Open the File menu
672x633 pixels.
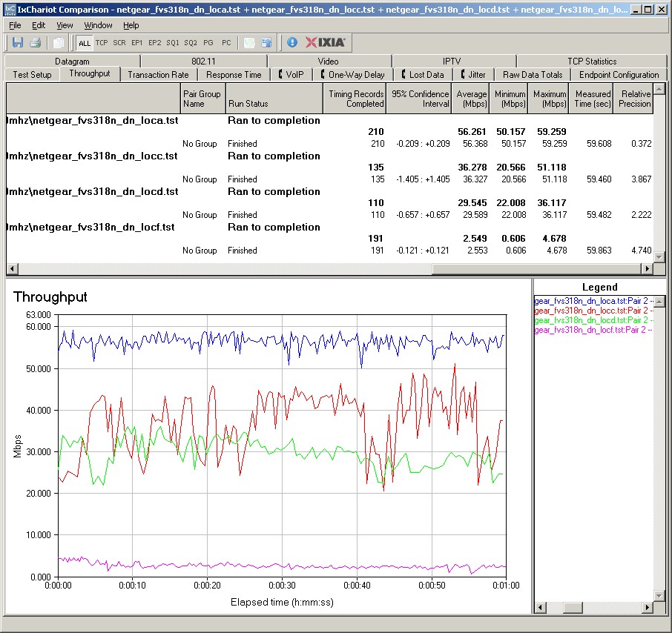[15, 25]
